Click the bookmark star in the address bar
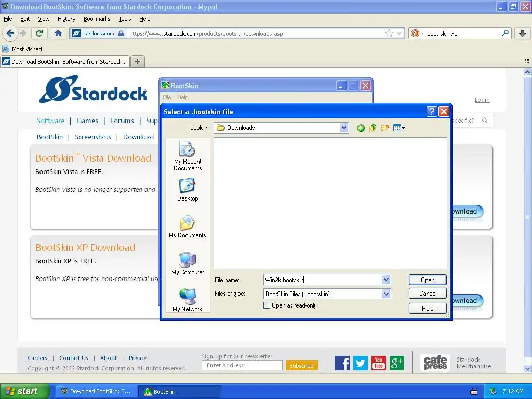Image resolution: width=532 pixels, height=399 pixels. pos(389,33)
